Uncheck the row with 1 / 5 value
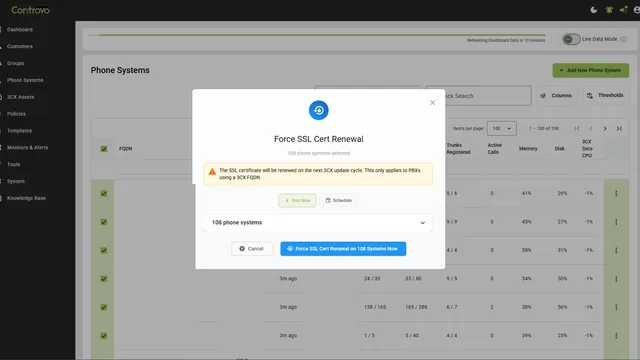Viewport: 640px width, 360px height. pyautogui.click(x=104, y=336)
